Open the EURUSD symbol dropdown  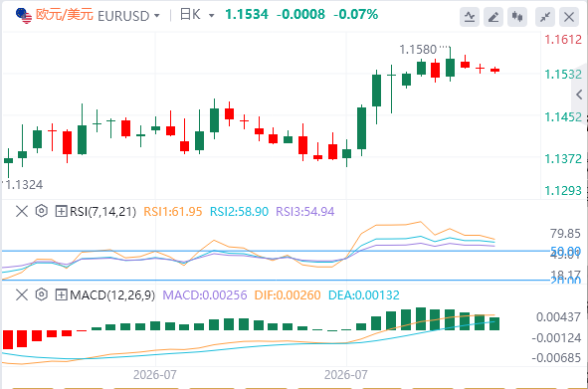[129, 16]
